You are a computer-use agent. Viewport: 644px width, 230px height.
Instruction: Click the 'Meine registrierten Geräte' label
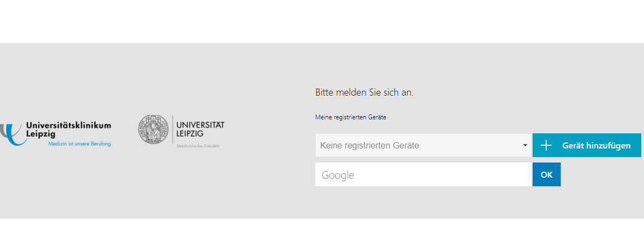tap(350, 117)
